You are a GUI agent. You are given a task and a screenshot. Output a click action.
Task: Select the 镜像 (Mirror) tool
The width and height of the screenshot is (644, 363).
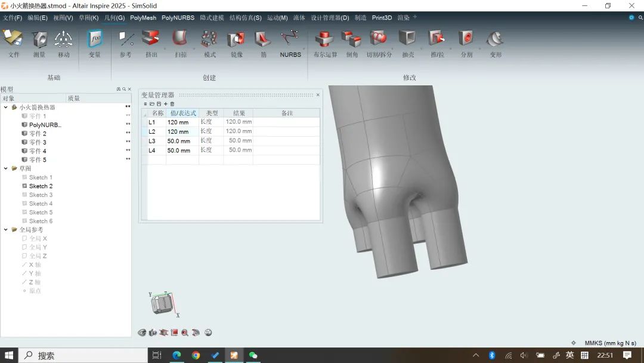pos(236,40)
